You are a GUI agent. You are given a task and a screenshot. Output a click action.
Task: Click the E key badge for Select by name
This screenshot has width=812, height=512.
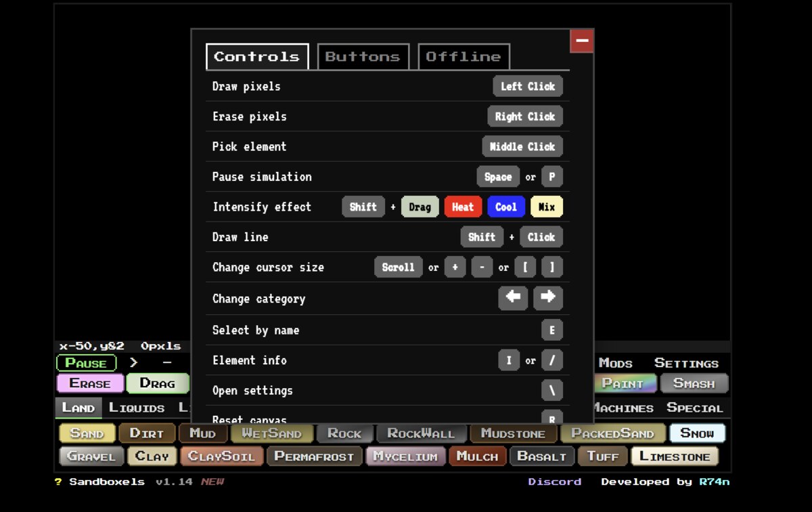(552, 330)
